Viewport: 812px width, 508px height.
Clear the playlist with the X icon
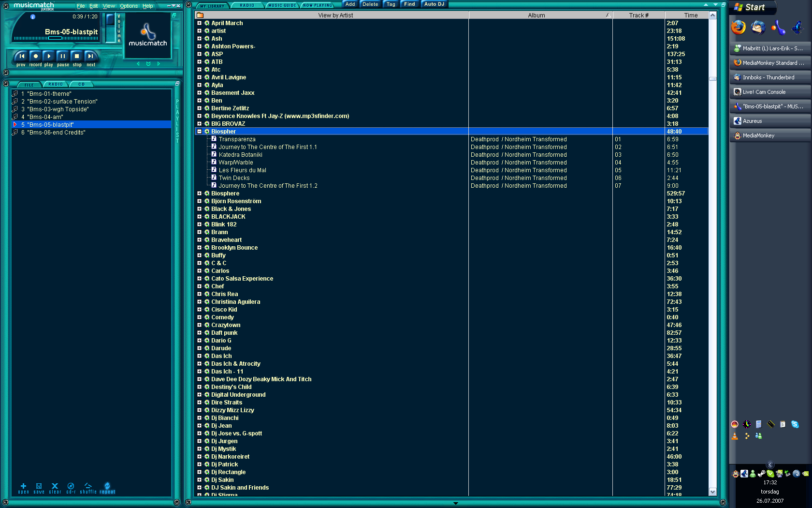tap(55, 488)
